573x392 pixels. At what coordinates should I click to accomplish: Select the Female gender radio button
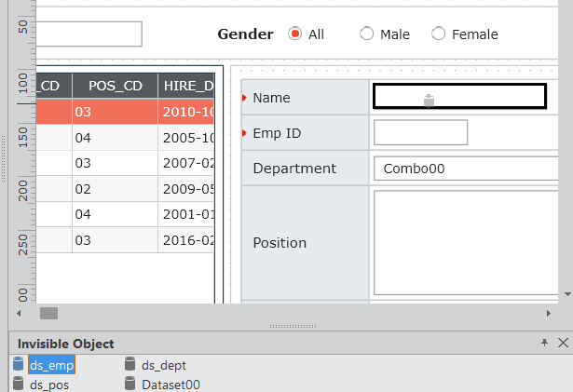[438, 34]
